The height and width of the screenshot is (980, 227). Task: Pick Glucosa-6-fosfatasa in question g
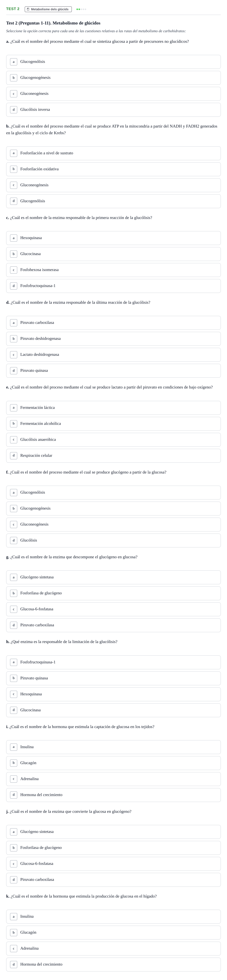point(113,609)
